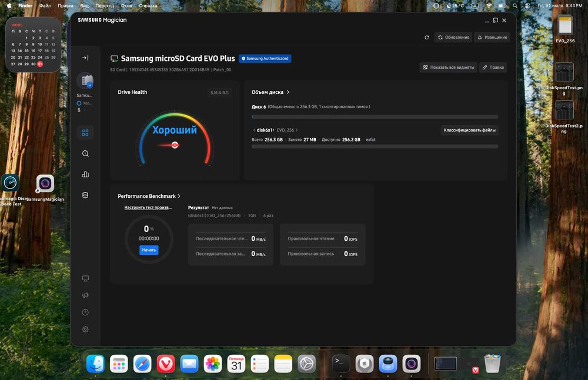Click the Последовательная запись result row
Image resolution: width=588 pixels, height=380 pixels.
click(x=230, y=254)
